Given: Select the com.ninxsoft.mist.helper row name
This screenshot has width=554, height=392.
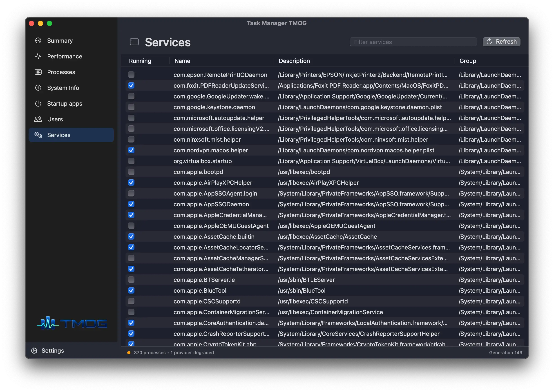Looking at the screenshot, I should pos(207,140).
